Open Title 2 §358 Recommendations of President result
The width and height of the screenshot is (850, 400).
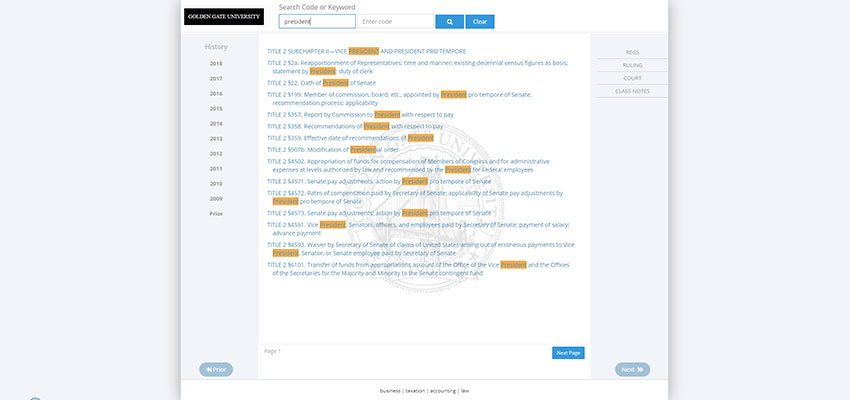tap(355, 126)
